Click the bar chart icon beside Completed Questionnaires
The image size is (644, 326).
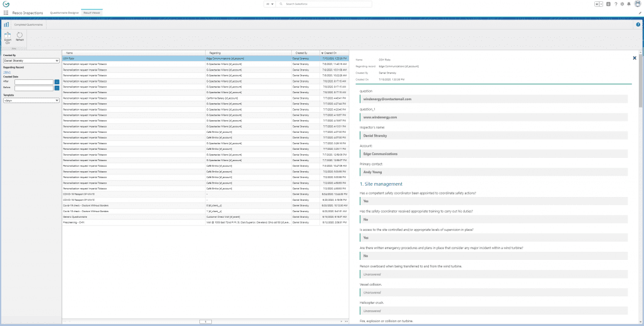coord(6,25)
